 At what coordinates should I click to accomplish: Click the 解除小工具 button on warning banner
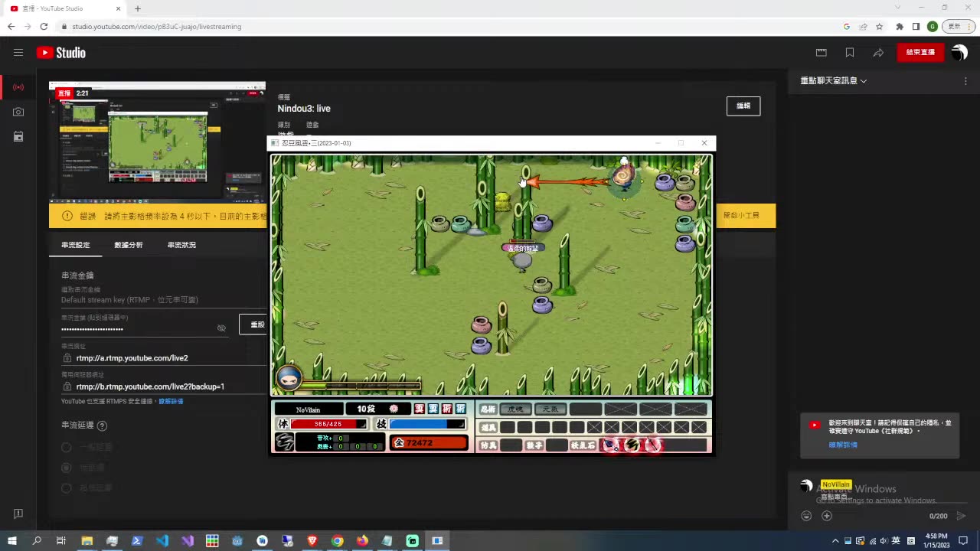pyautogui.click(x=741, y=216)
